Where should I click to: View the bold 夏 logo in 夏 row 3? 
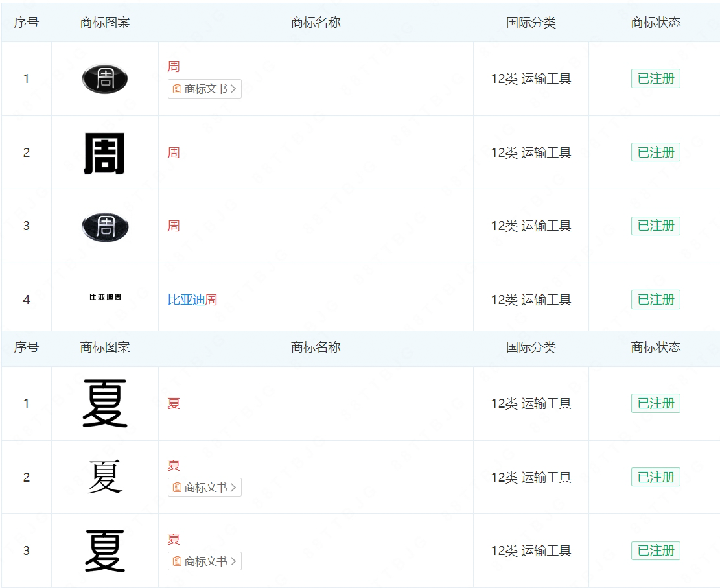pyautogui.click(x=105, y=550)
